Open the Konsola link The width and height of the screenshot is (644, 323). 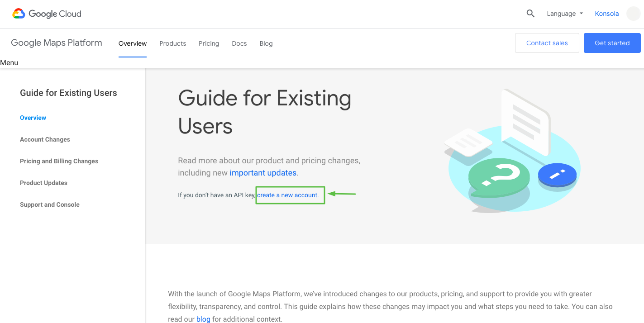(606, 14)
